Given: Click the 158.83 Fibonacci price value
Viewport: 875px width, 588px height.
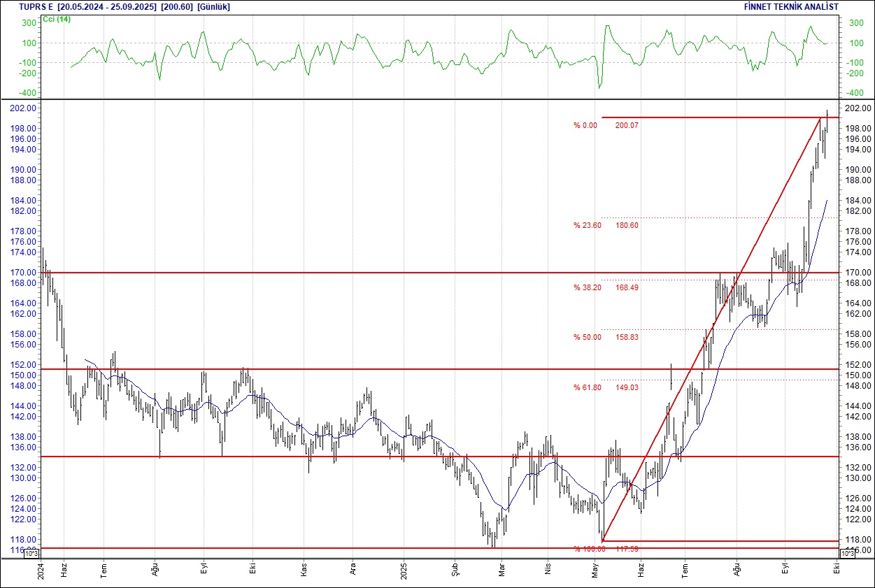Looking at the screenshot, I should [x=627, y=337].
